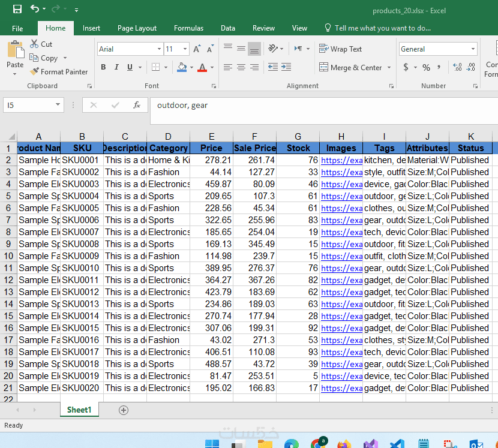Viewport: 498px width, 448px height.
Task: Click Merge & Center
Action: point(350,67)
